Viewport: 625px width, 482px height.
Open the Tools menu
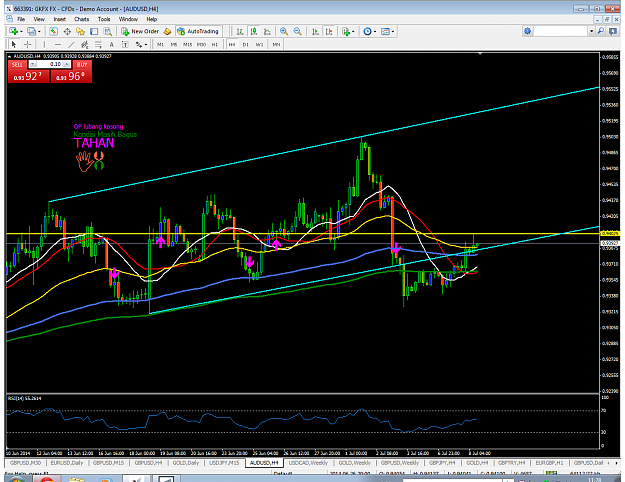click(x=104, y=19)
